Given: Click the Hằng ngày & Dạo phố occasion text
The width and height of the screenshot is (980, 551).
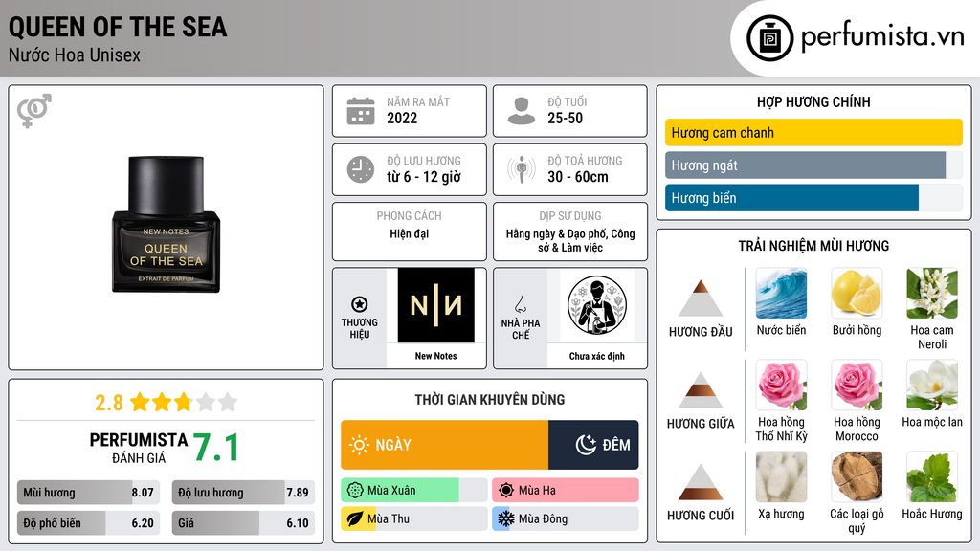Looking at the screenshot, I should click(570, 240).
